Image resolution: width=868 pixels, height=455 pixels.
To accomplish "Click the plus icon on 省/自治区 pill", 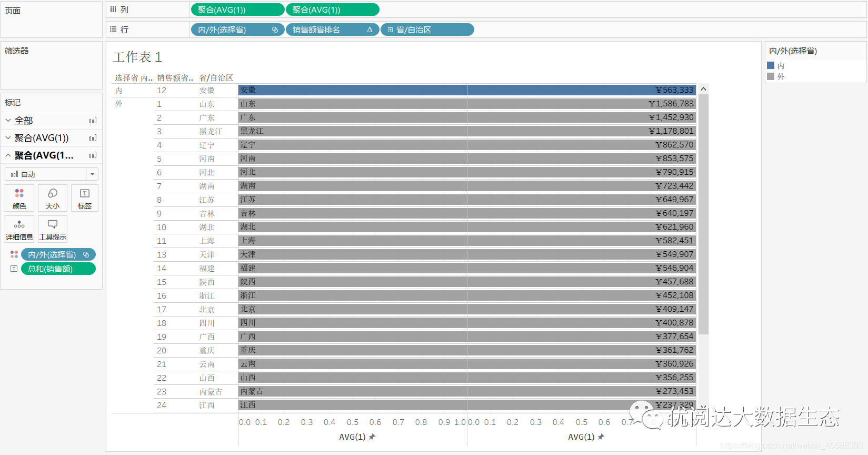I will (390, 30).
